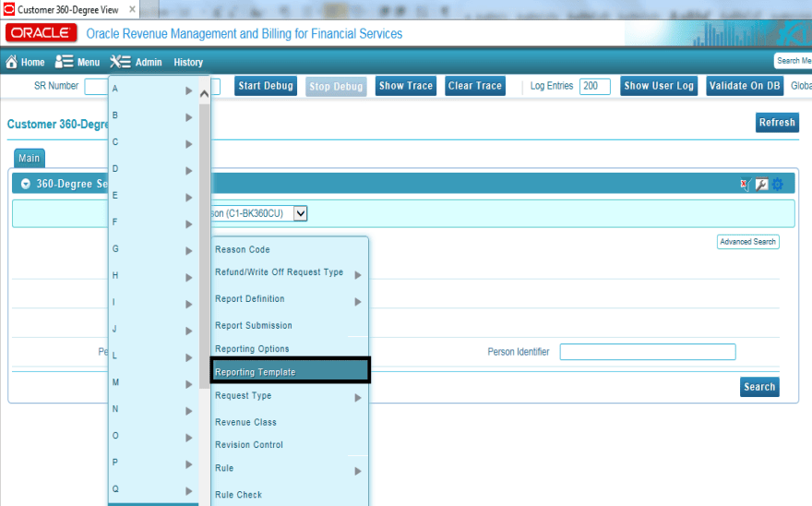
Task: Open the Menu icon next to Home
Action: 64,62
